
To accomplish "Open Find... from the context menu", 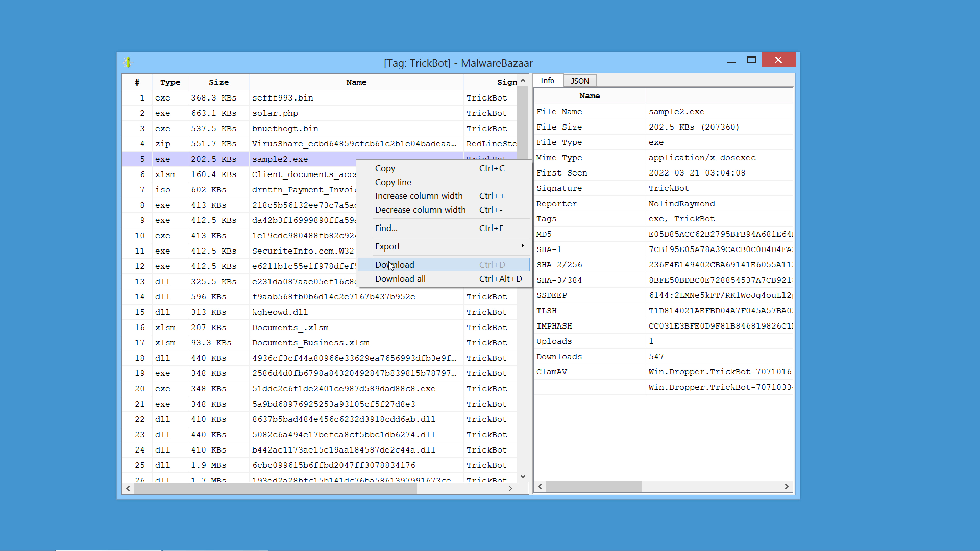I will pyautogui.click(x=443, y=228).
